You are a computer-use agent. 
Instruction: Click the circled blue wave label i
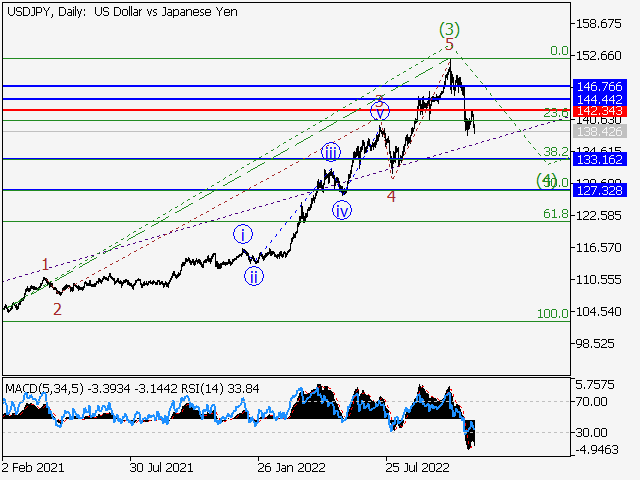(243, 234)
